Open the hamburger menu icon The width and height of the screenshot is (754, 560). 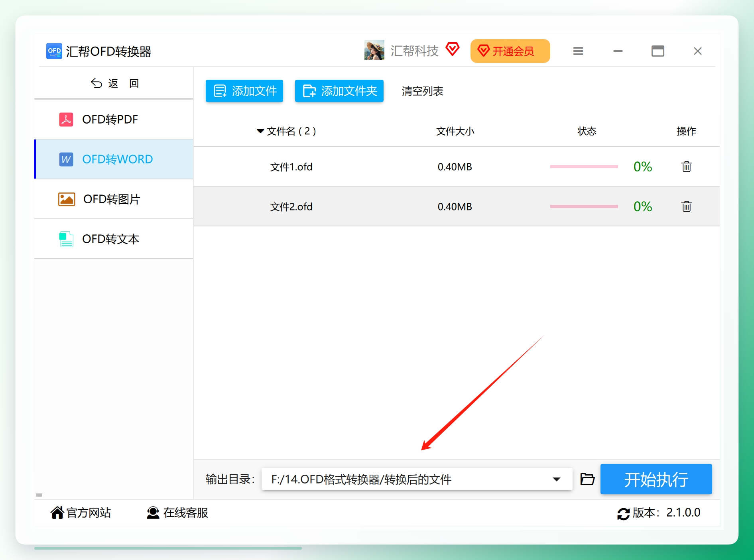tap(578, 51)
